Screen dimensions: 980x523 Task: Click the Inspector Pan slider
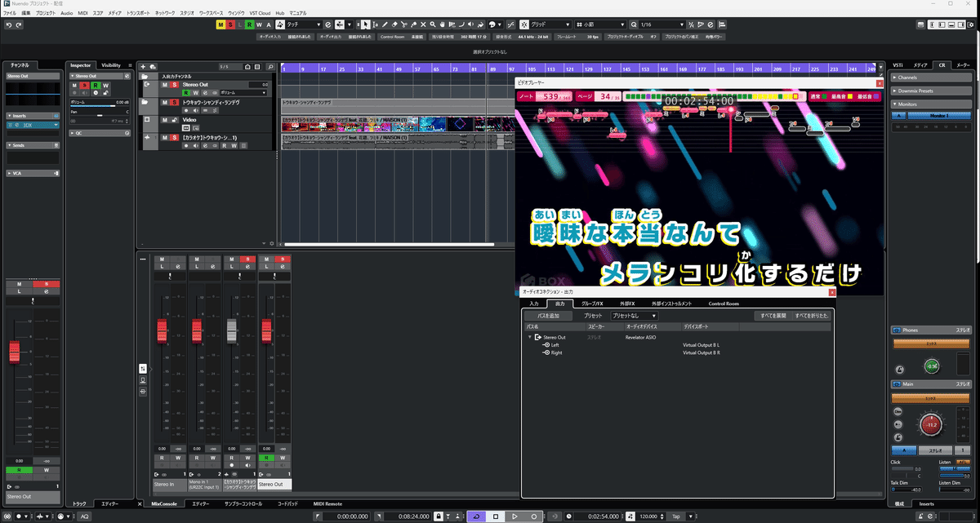click(x=100, y=115)
